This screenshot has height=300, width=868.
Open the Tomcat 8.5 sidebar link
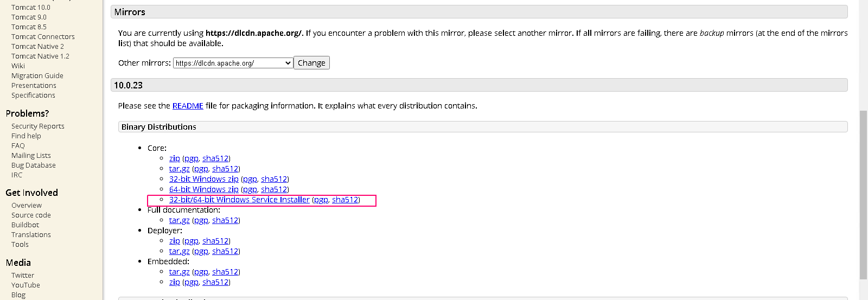[x=29, y=27]
